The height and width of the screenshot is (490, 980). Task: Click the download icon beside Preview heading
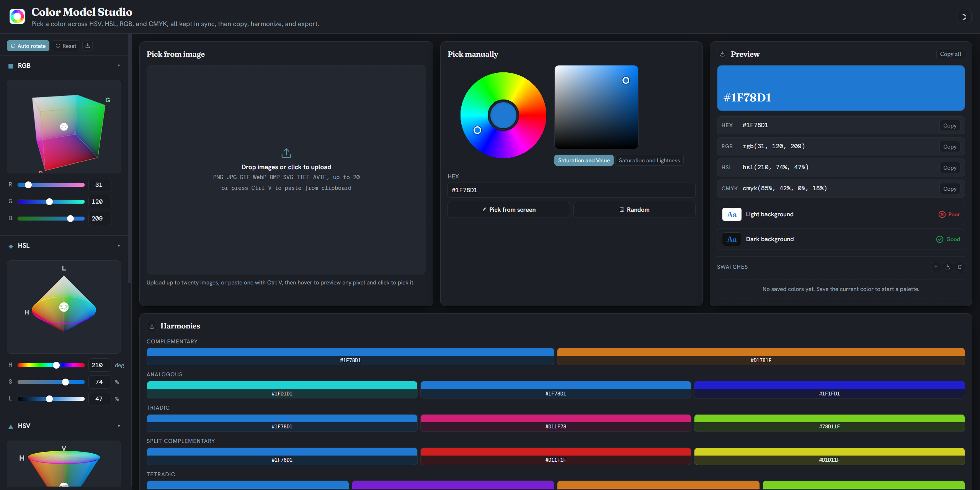[x=722, y=54]
